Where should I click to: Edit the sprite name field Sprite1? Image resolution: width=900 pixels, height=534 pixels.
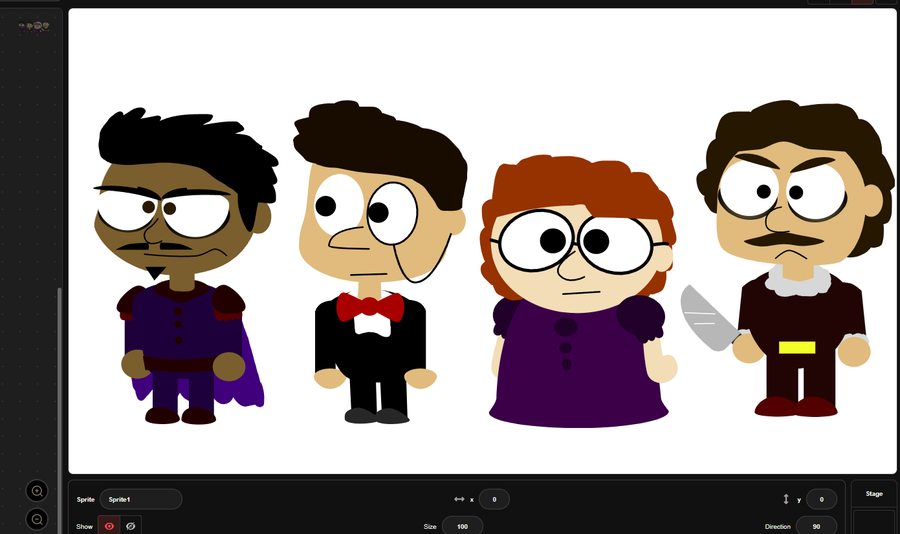click(141, 499)
